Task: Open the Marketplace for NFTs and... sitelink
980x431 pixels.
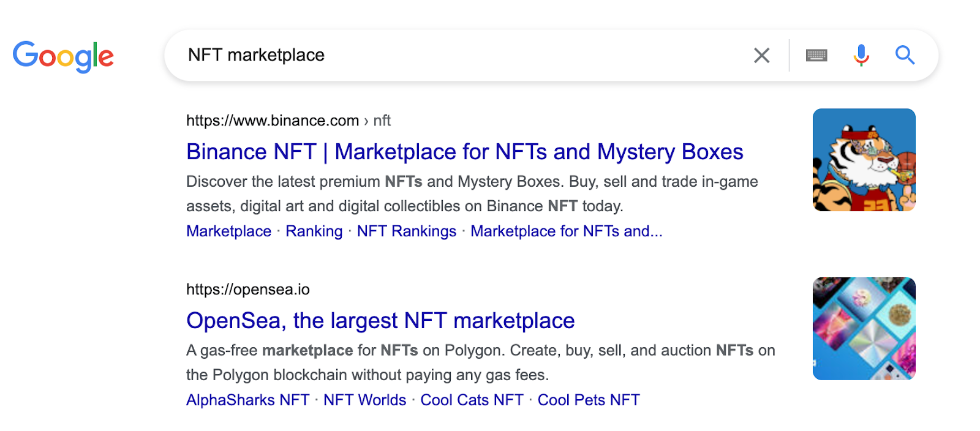Action: click(566, 231)
